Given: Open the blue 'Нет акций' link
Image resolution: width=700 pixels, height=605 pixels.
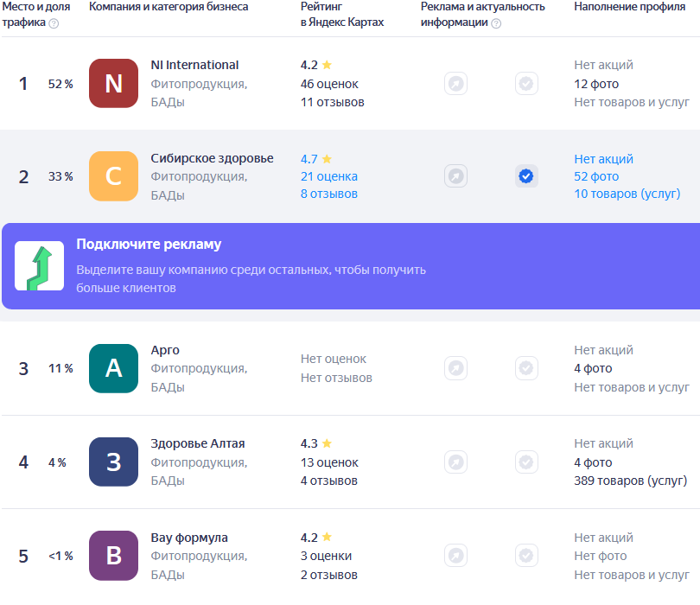Looking at the screenshot, I should (603, 159).
